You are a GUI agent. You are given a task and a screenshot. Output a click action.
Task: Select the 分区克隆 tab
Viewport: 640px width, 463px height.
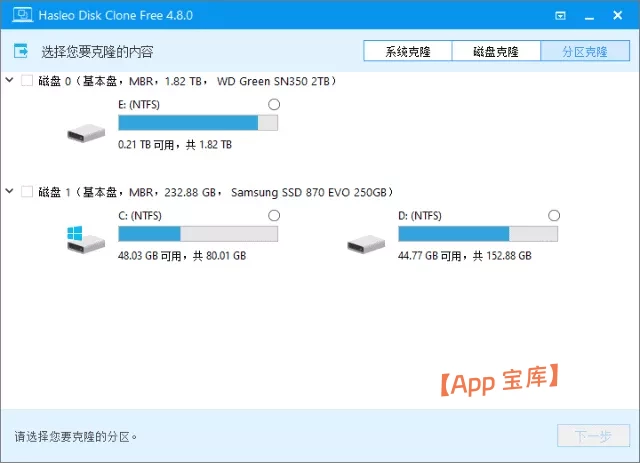click(x=584, y=52)
